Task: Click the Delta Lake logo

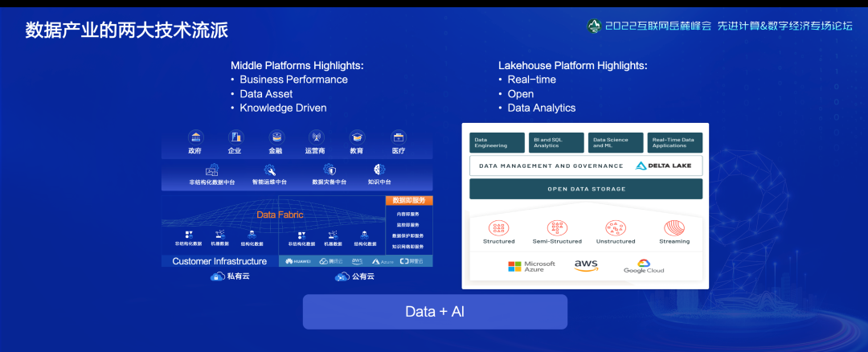Action: tap(663, 166)
